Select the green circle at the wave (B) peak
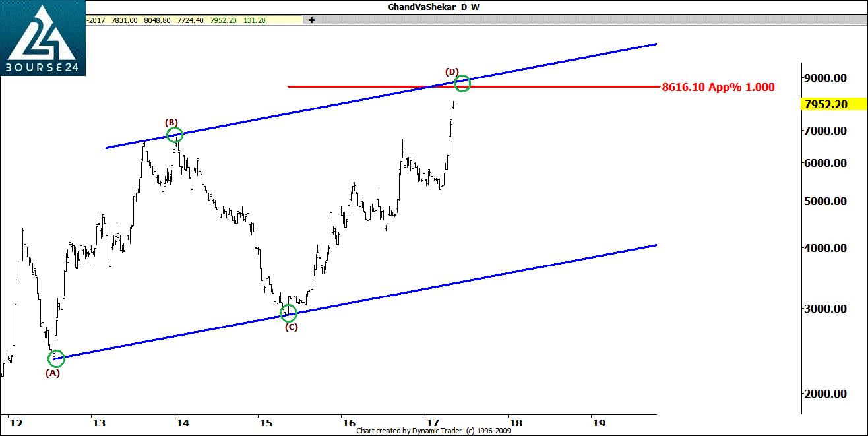The height and width of the screenshot is (436, 868). (175, 135)
